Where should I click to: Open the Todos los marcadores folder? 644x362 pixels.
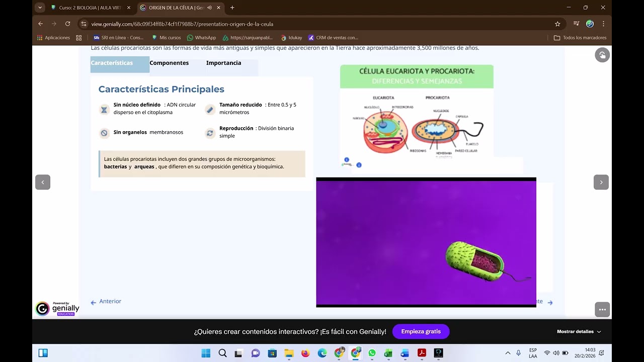pyautogui.click(x=580, y=38)
